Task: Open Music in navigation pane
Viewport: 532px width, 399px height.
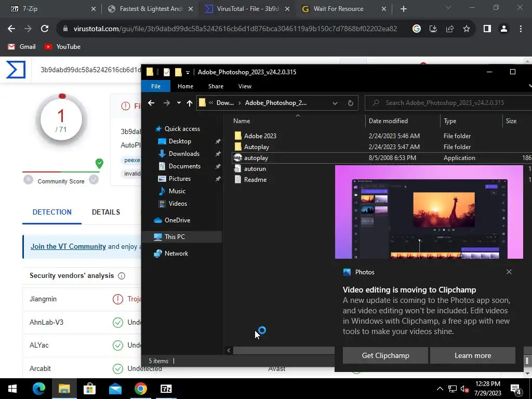Action: [177, 191]
